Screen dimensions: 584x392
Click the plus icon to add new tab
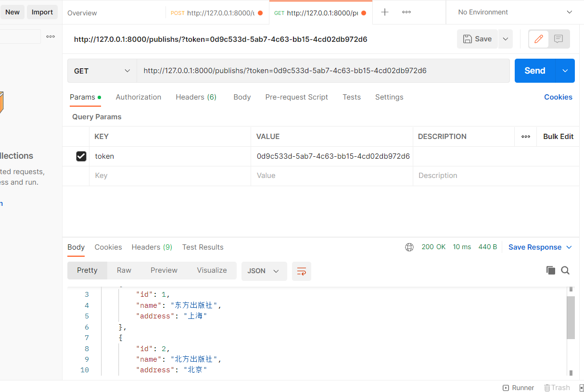tap(385, 13)
